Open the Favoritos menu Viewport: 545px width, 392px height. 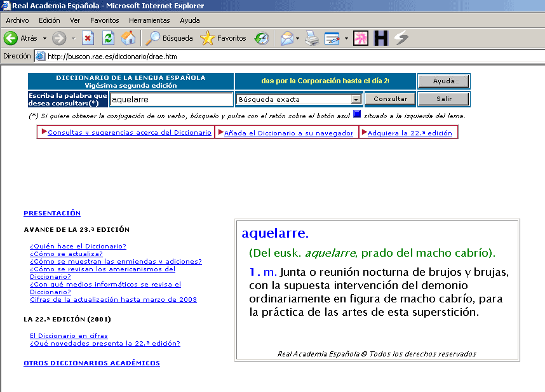[105, 20]
